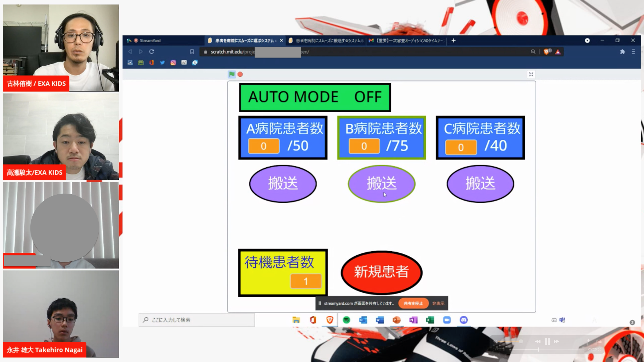Click the B病院患者数 panel
The width and height of the screenshot is (644, 362).
point(381,138)
